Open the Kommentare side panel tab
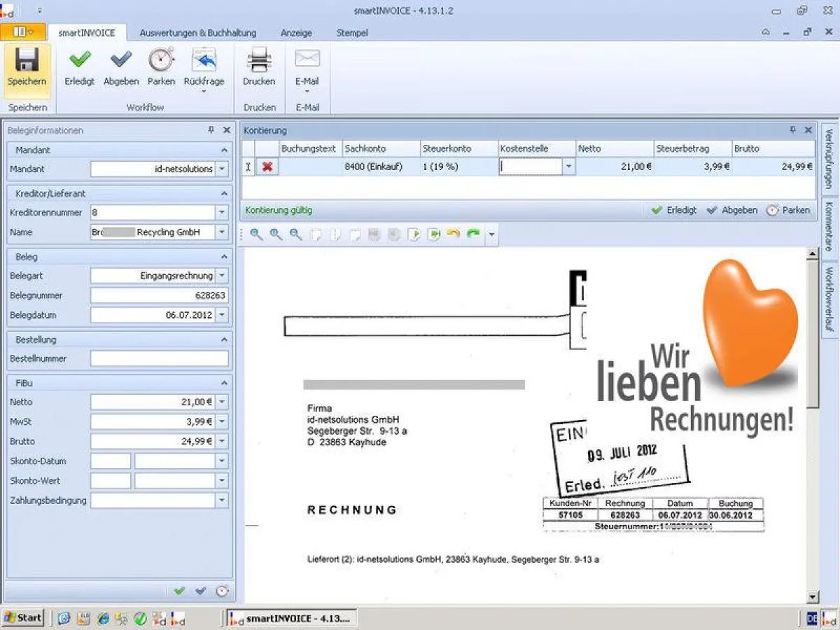This screenshot has width=840, height=630. (x=828, y=226)
